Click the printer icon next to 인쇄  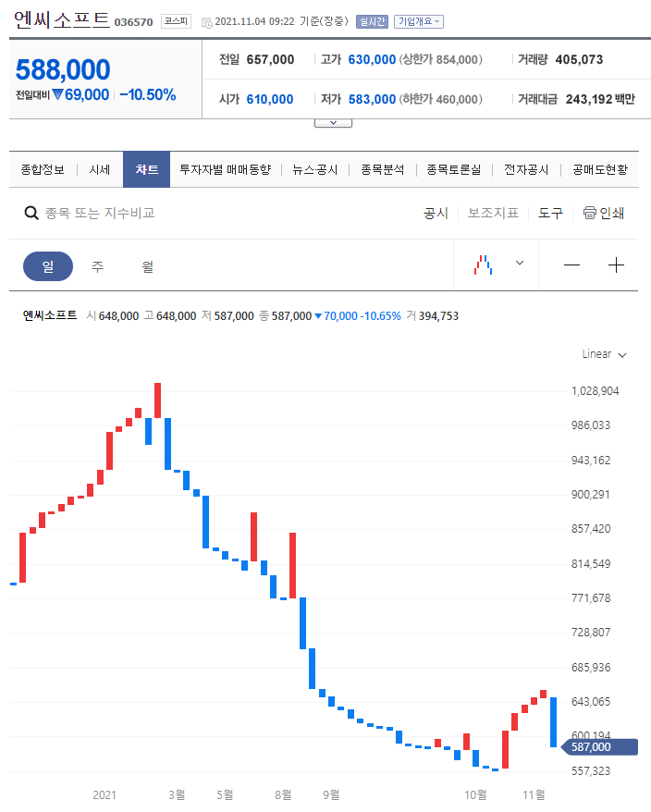coord(589,214)
